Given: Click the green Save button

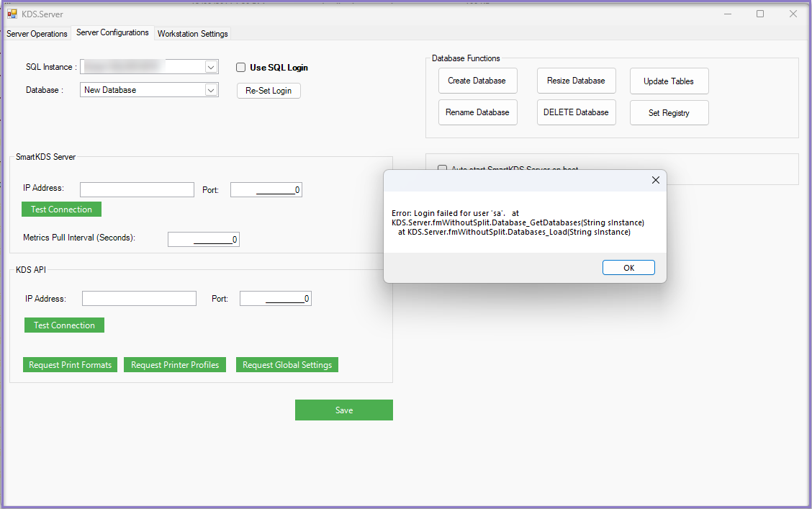Looking at the screenshot, I should 344,410.
